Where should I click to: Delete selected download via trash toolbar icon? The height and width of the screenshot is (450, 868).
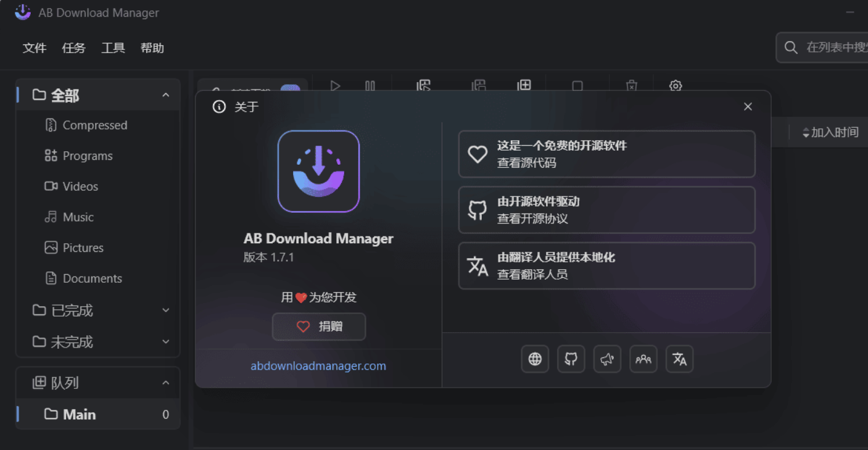631,86
